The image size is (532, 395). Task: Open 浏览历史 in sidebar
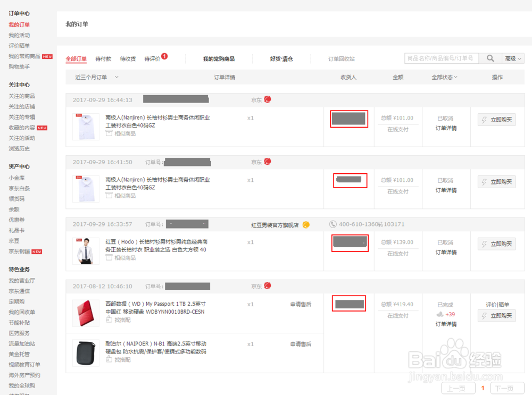pyautogui.click(x=19, y=148)
